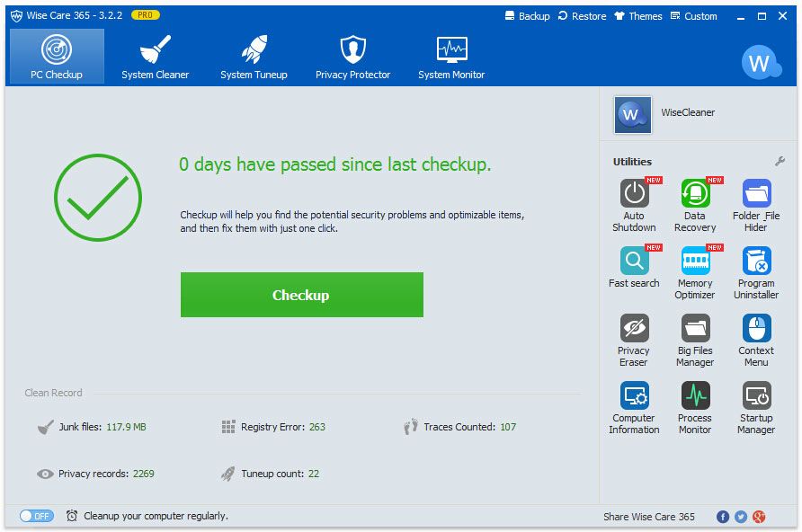802x532 pixels.
Task: Go to the Privacy Protector tab
Action: (x=352, y=58)
